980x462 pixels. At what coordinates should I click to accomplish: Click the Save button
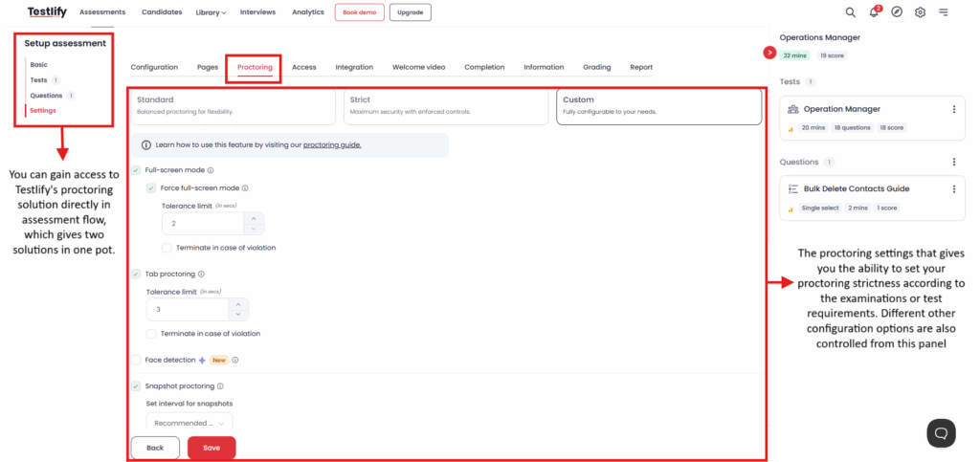pos(212,448)
